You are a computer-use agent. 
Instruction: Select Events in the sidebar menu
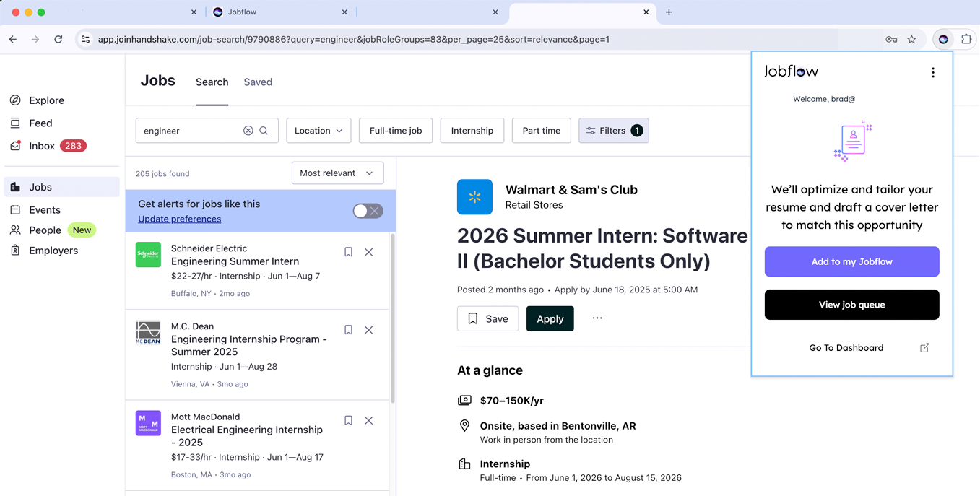pyautogui.click(x=45, y=210)
